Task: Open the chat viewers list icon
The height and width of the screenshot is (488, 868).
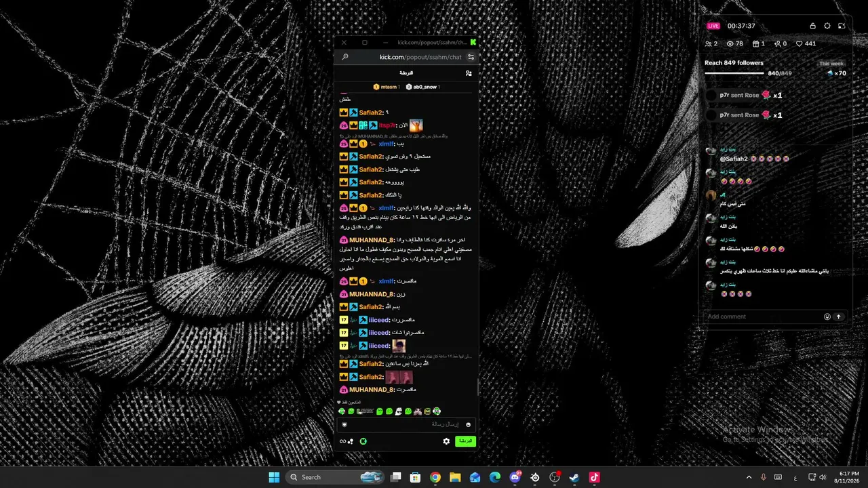Action: (x=469, y=73)
